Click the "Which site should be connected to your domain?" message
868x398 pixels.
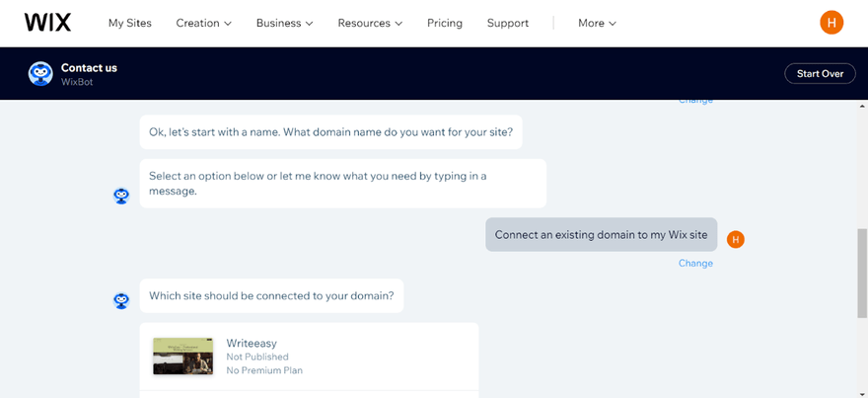tap(271, 295)
